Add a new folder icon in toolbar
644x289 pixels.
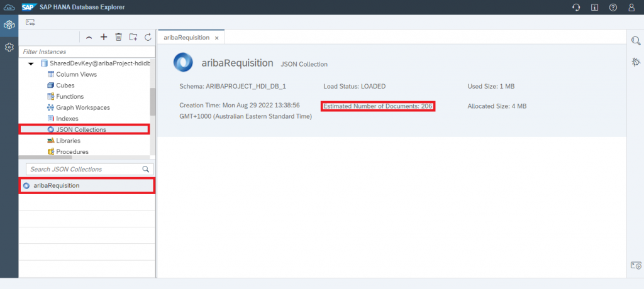coord(133,37)
